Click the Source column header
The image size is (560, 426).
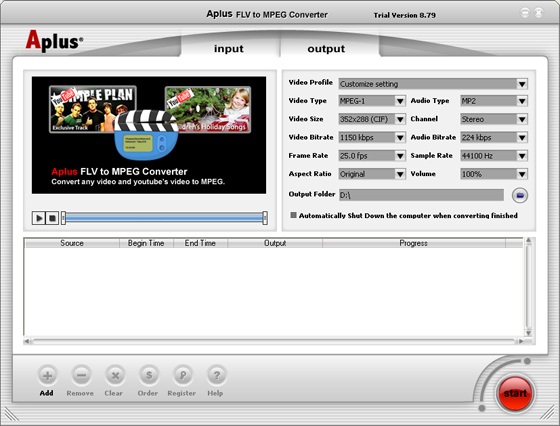tap(72, 243)
